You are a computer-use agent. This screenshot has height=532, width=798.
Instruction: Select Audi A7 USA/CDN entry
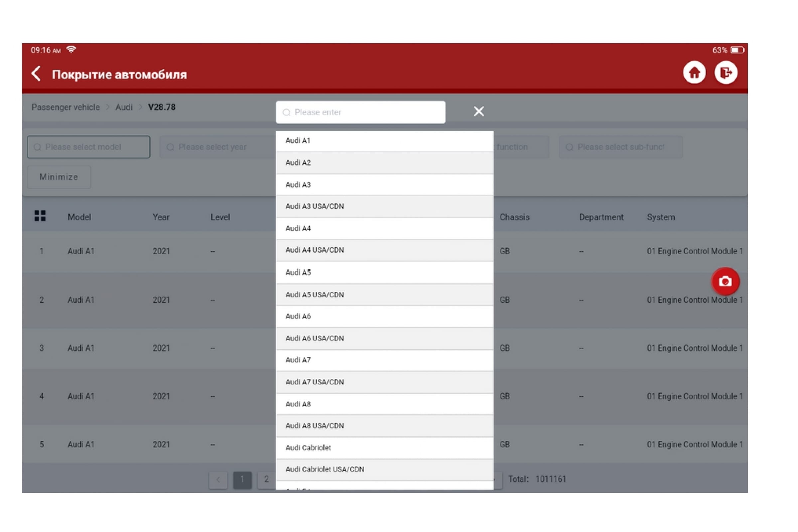[x=385, y=382]
